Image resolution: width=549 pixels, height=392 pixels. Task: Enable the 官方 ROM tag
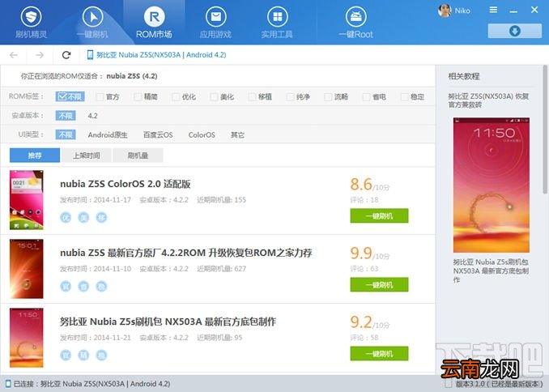[100, 96]
